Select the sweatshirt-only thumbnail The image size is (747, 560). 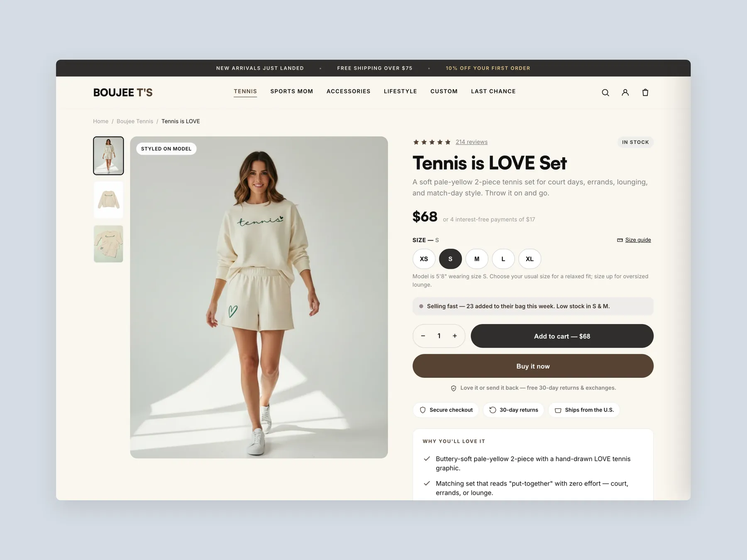[108, 200]
